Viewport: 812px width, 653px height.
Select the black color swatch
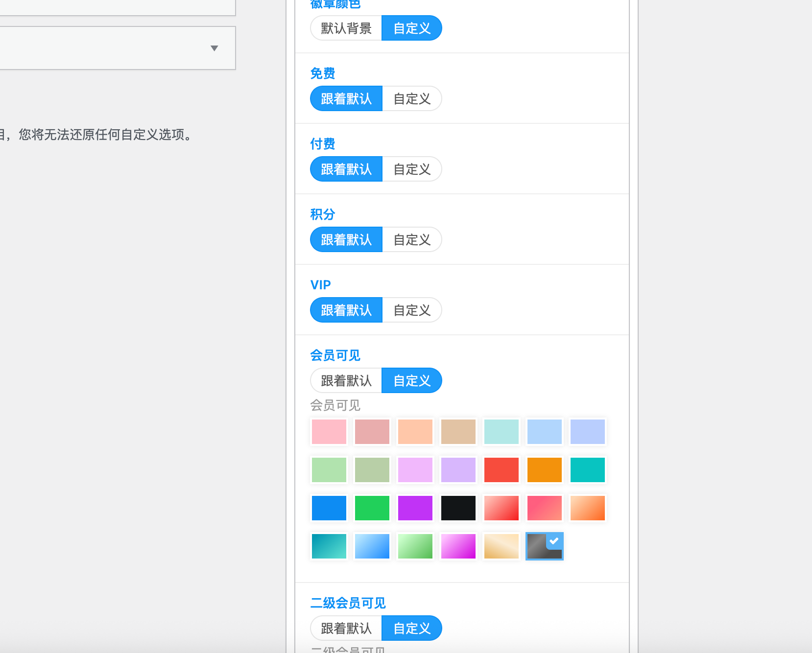[458, 508]
